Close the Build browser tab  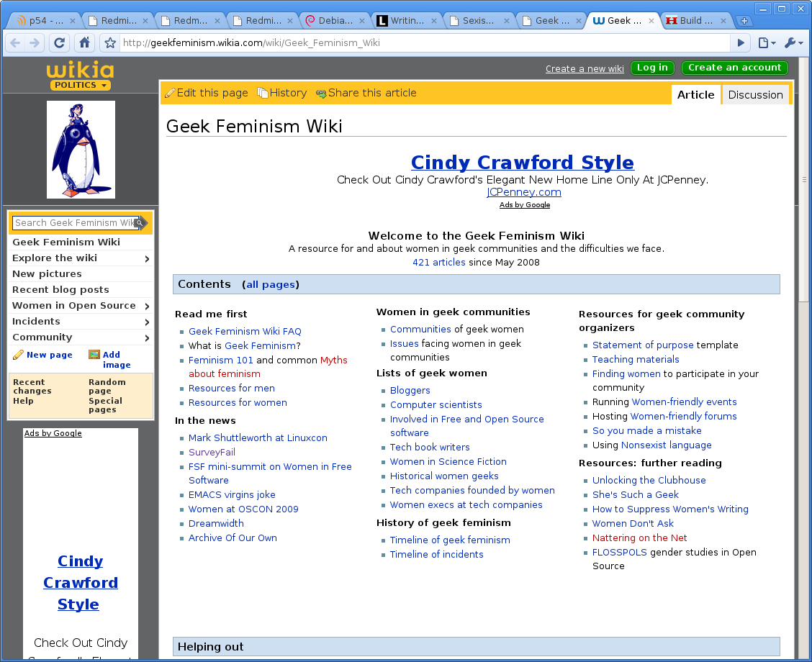pos(723,21)
